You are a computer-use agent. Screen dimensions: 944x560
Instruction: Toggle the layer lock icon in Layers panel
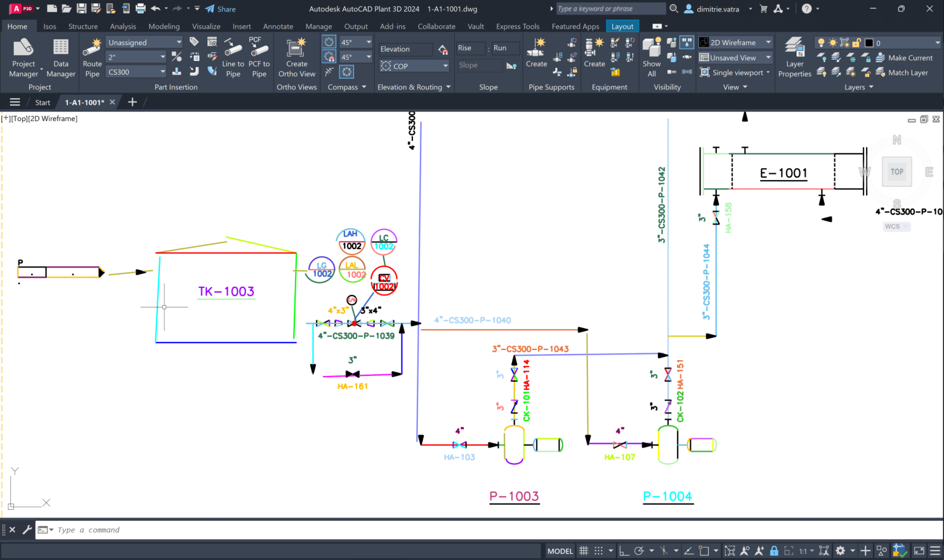click(856, 42)
